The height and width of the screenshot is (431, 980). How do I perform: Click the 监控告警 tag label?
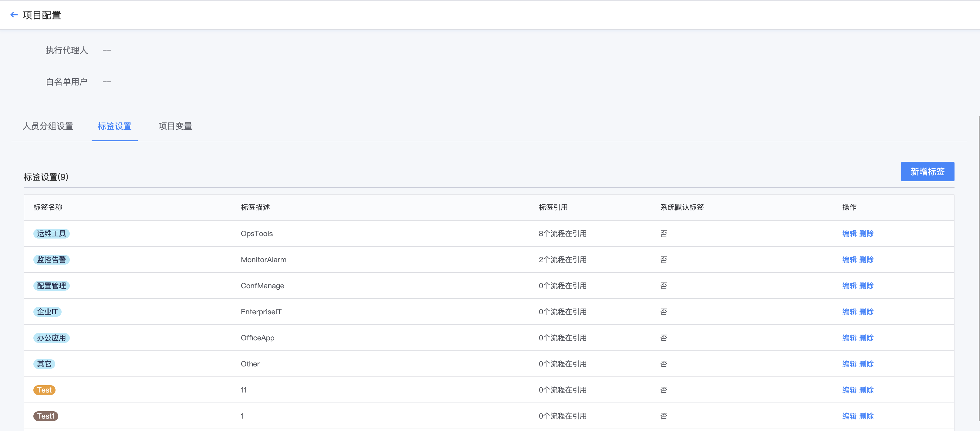(51, 259)
